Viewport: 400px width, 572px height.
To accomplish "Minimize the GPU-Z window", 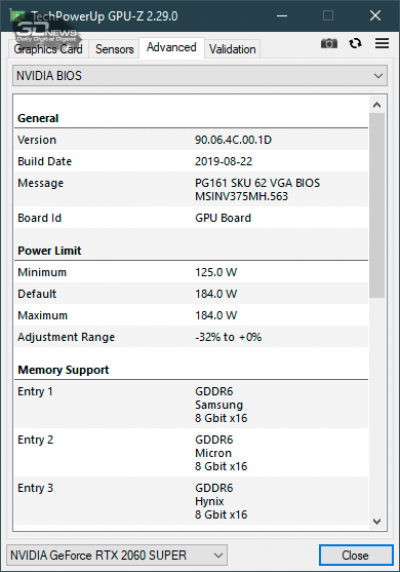I will [282, 16].
